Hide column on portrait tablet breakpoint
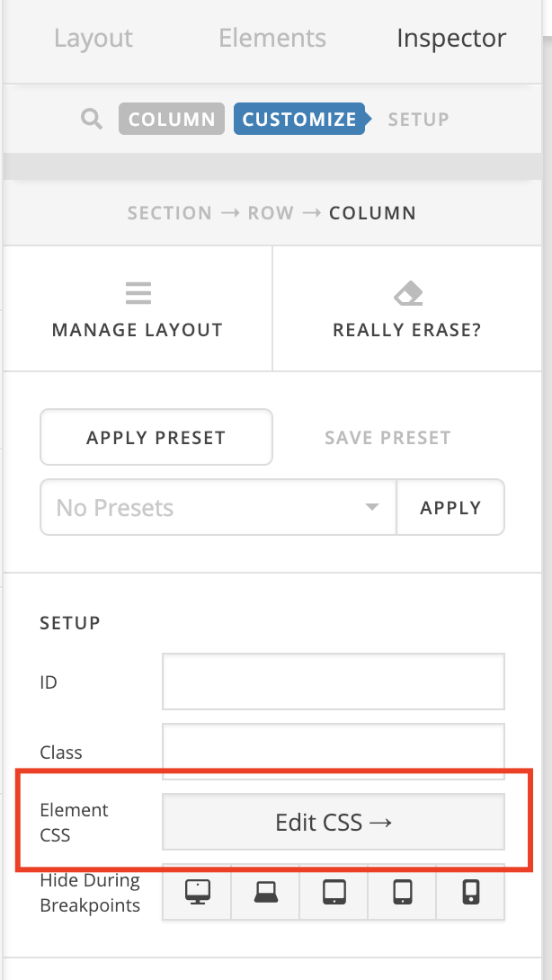Image resolution: width=552 pixels, height=980 pixels. tap(403, 891)
